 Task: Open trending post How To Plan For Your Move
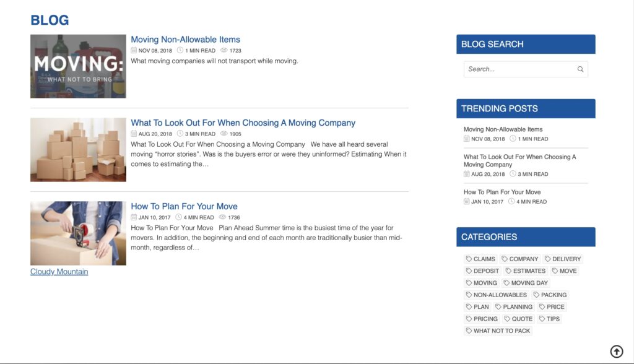[x=502, y=192]
